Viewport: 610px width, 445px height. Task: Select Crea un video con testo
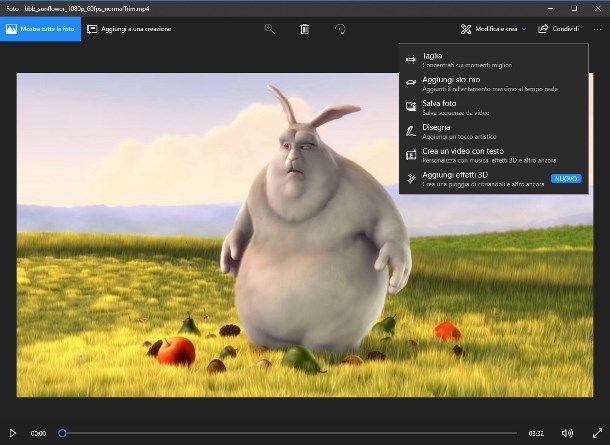click(494, 155)
